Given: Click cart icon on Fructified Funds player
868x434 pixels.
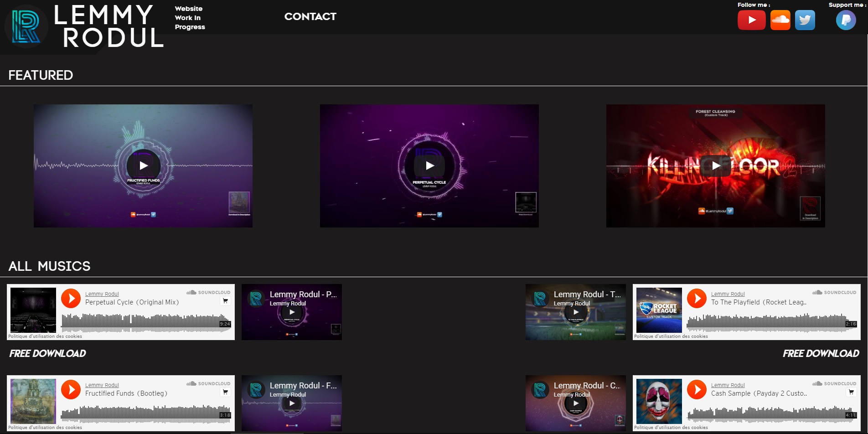Looking at the screenshot, I should pyautogui.click(x=225, y=392).
